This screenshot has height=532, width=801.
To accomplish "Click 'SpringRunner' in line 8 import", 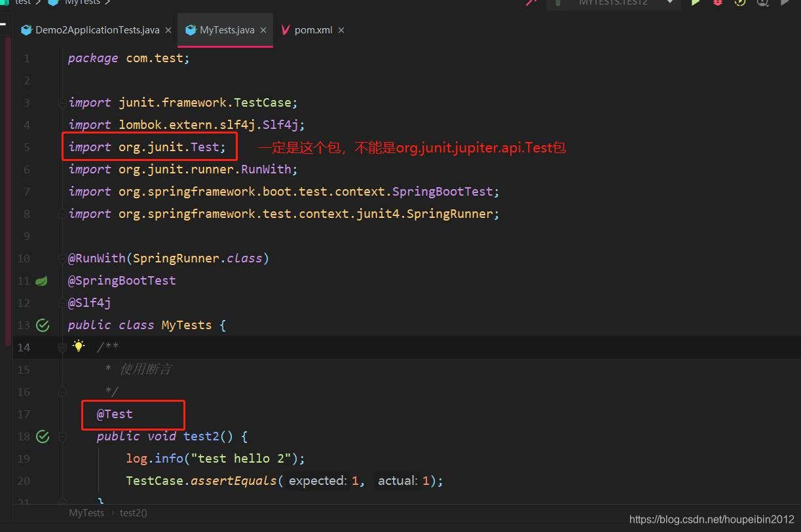I will click(449, 214).
